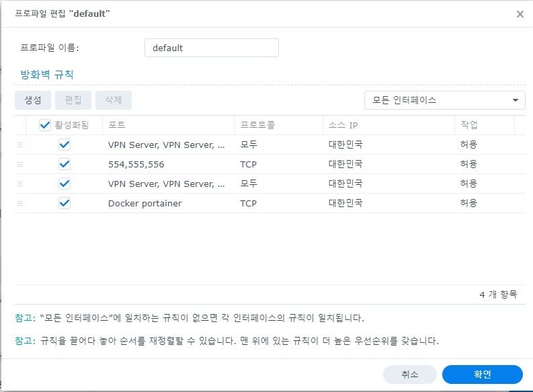Click the 작업 column header
The height and width of the screenshot is (392, 533).
pyautogui.click(x=485, y=125)
